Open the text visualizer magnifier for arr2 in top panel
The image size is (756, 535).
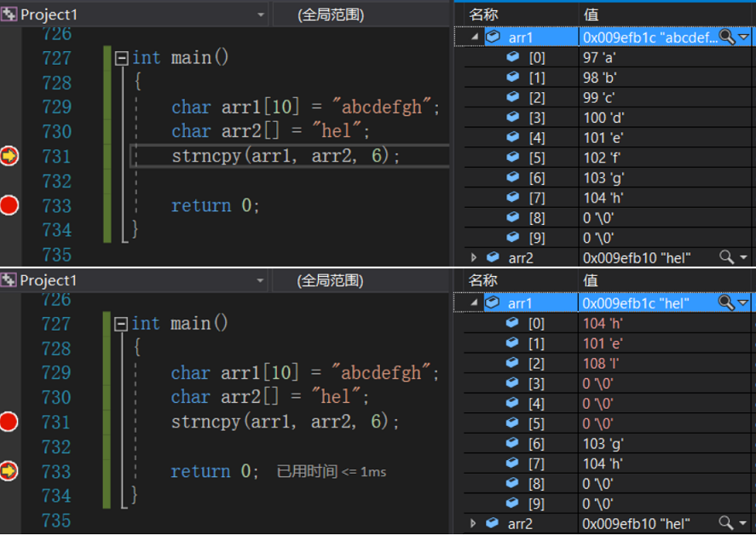click(726, 257)
